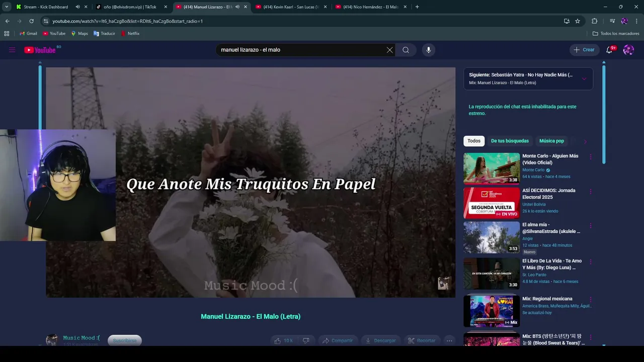This screenshot has height=362, width=644.
Task: Open the YouTube guide hamburger menu
Action: pos(12,50)
